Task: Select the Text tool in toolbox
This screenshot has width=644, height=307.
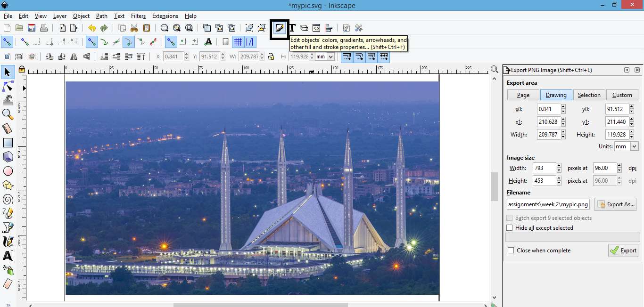Action: [x=8, y=256]
